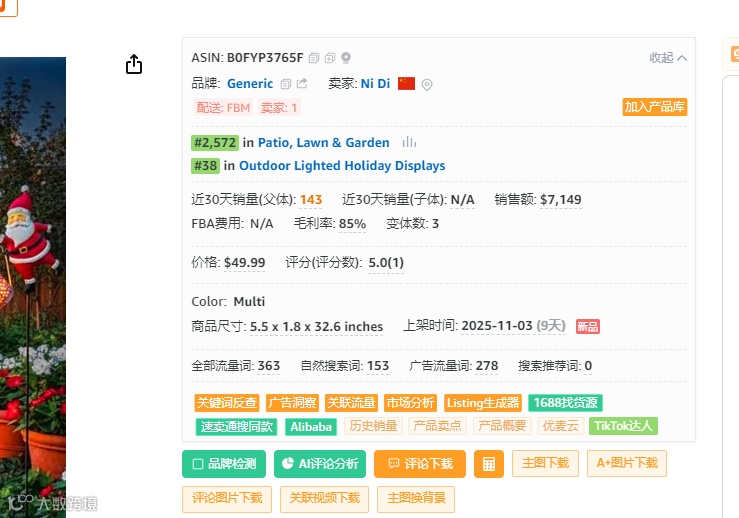739x518 pixels.
Task: Click the lightbulb icon after ASIN
Action: (346, 58)
